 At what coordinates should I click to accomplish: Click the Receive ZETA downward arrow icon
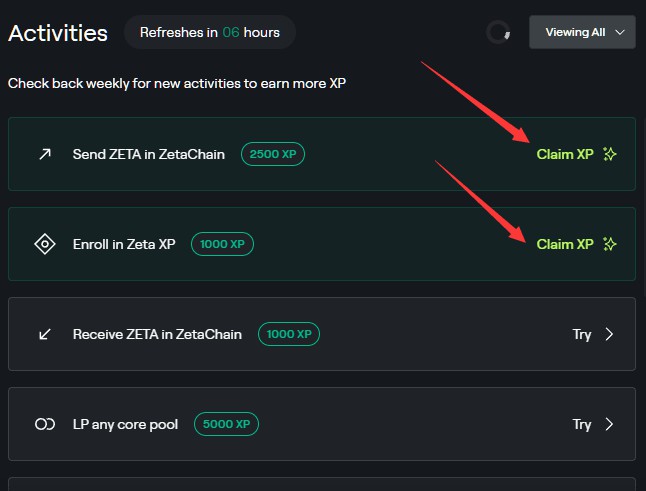[x=45, y=334]
